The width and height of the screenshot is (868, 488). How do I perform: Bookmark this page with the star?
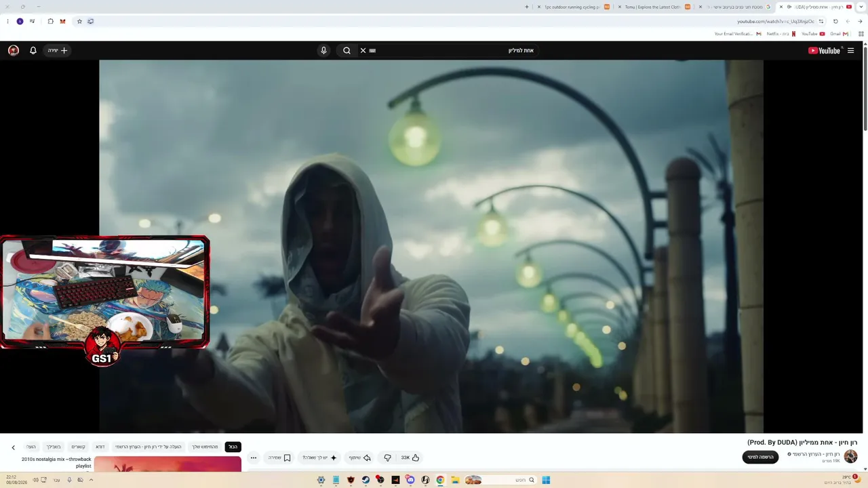79,21
